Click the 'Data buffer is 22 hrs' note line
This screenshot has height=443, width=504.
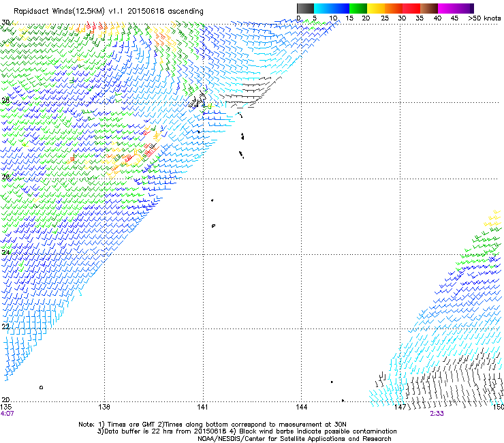[x=247, y=431]
